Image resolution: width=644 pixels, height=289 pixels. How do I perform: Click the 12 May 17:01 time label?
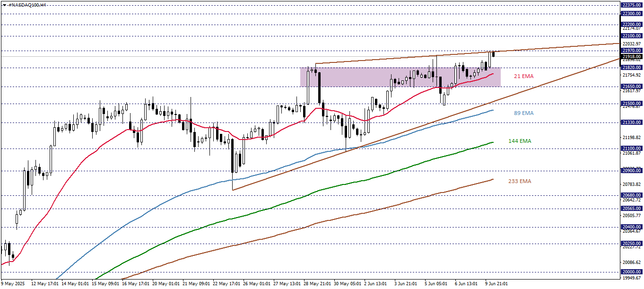pos(45,284)
